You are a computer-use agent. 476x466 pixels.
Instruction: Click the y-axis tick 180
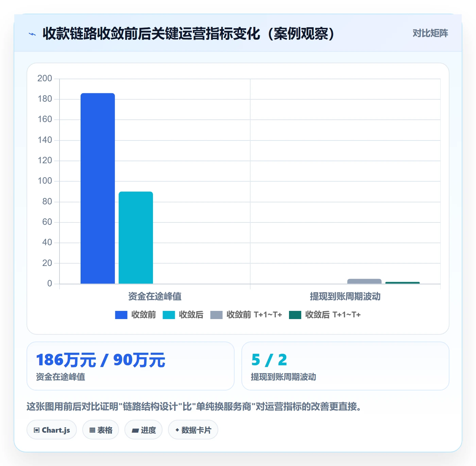click(45, 99)
